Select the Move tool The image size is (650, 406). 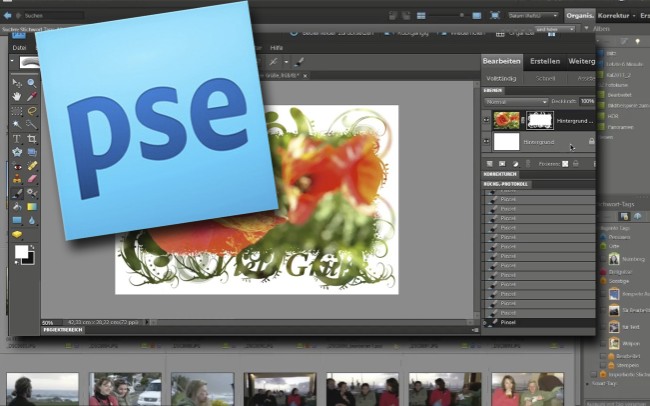[17, 83]
